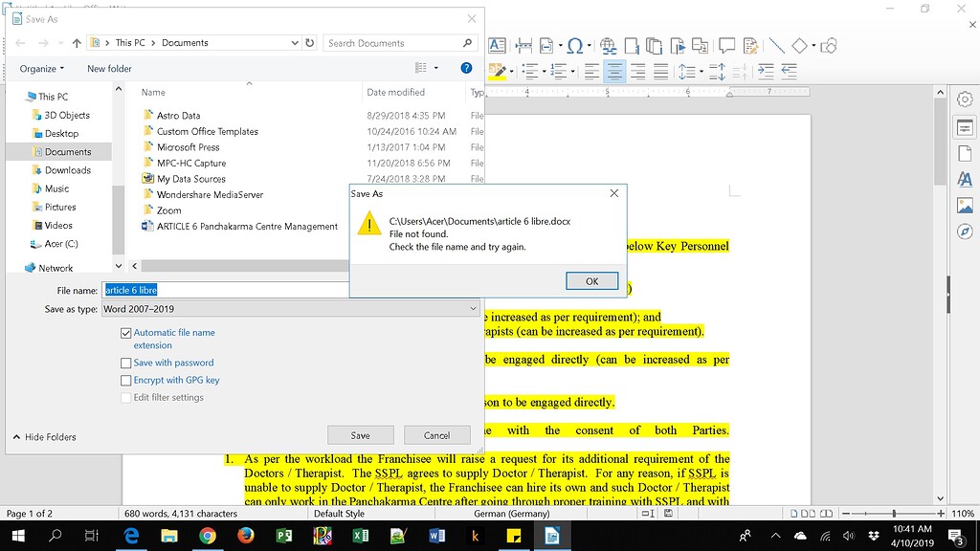Viewport: 980px width, 551px height.
Task: Insert a hyperlink with the globe icon
Action: pos(608,45)
